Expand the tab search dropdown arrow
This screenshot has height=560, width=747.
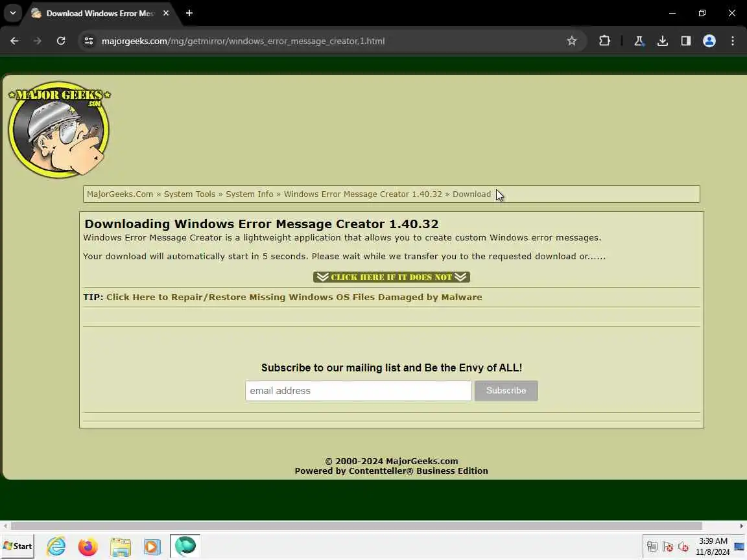(x=13, y=14)
